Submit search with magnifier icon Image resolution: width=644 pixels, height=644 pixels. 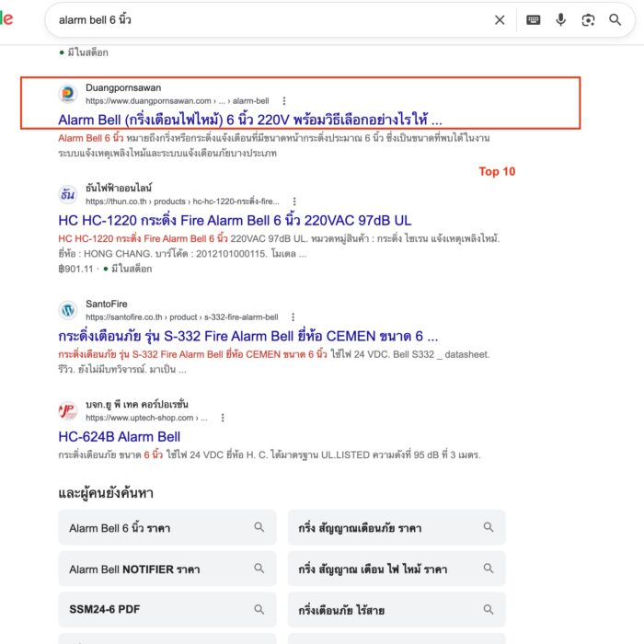pos(615,19)
